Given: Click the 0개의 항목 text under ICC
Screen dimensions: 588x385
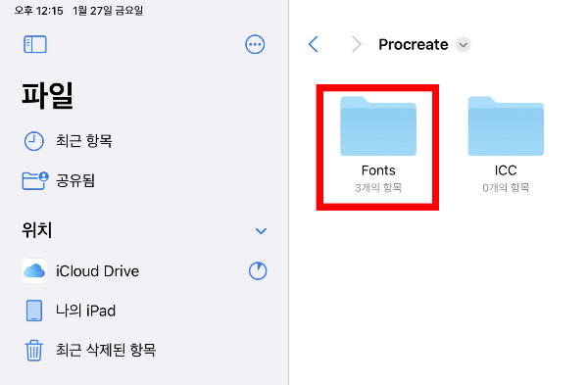Looking at the screenshot, I should [x=506, y=187].
